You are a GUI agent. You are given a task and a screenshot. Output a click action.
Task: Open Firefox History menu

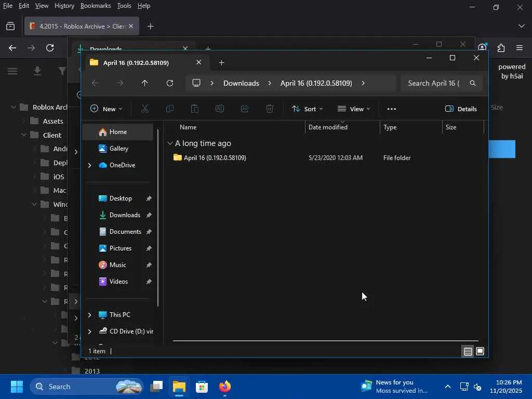click(64, 6)
